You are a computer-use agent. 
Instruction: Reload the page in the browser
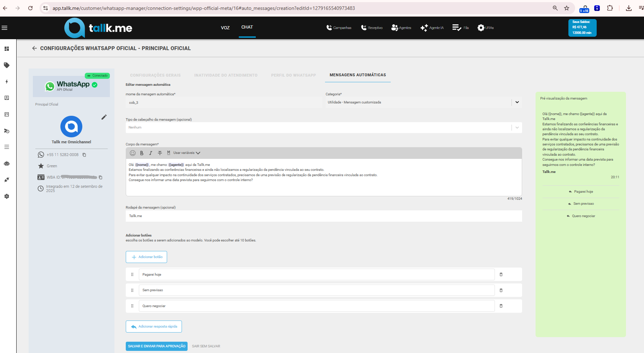pyautogui.click(x=30, y=8)
